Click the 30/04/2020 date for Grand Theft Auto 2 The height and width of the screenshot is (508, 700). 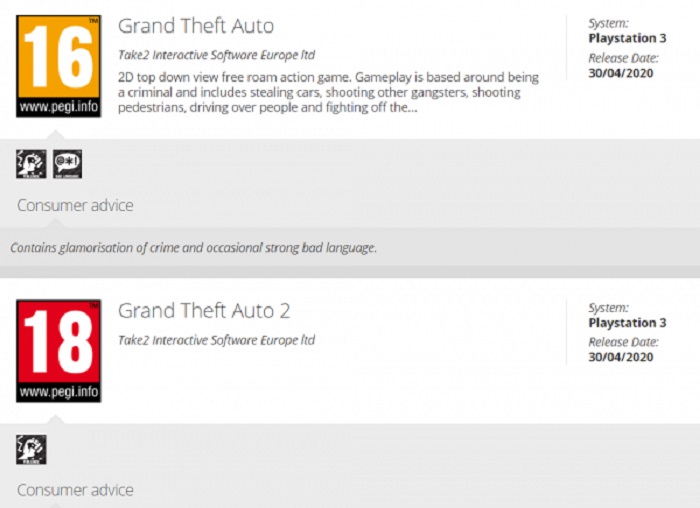(621, 357)
